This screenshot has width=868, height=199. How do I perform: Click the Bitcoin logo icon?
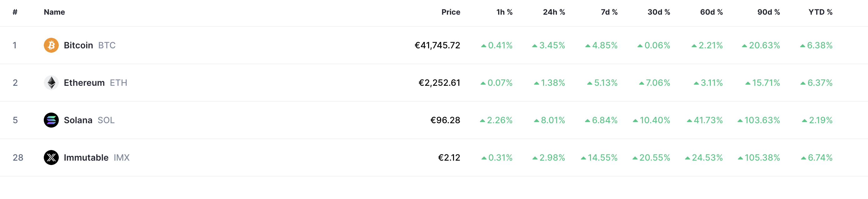click(51, 45)
